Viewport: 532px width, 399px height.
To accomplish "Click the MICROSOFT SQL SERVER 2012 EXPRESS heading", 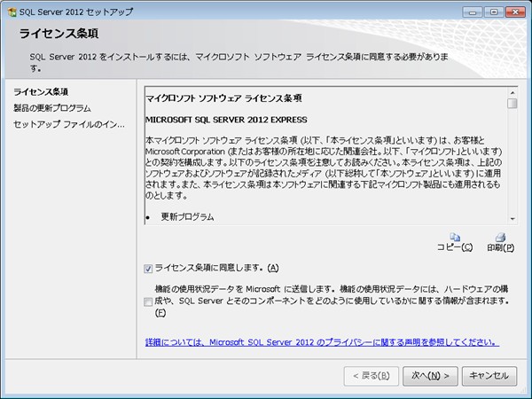I will [226, 120].
